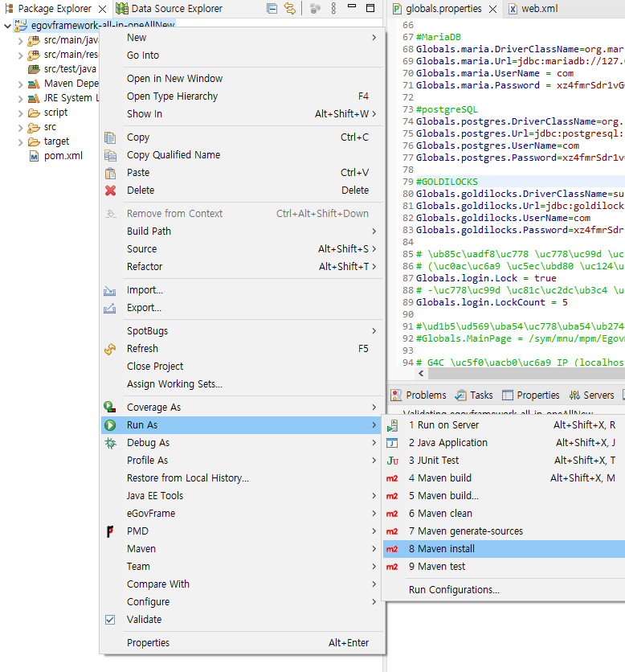The image size is (625, 672).
Task: Click the Debug As bug icon
Action: tap(110, 443)
